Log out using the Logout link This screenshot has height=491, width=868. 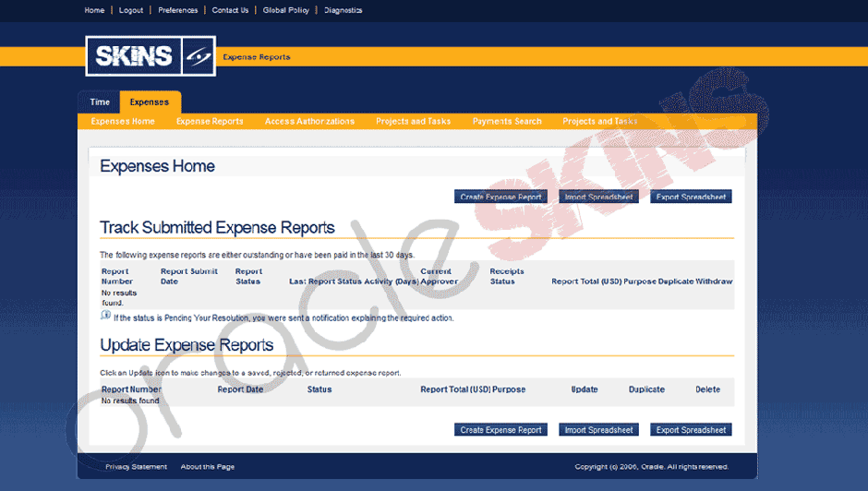tap(131, 10)
